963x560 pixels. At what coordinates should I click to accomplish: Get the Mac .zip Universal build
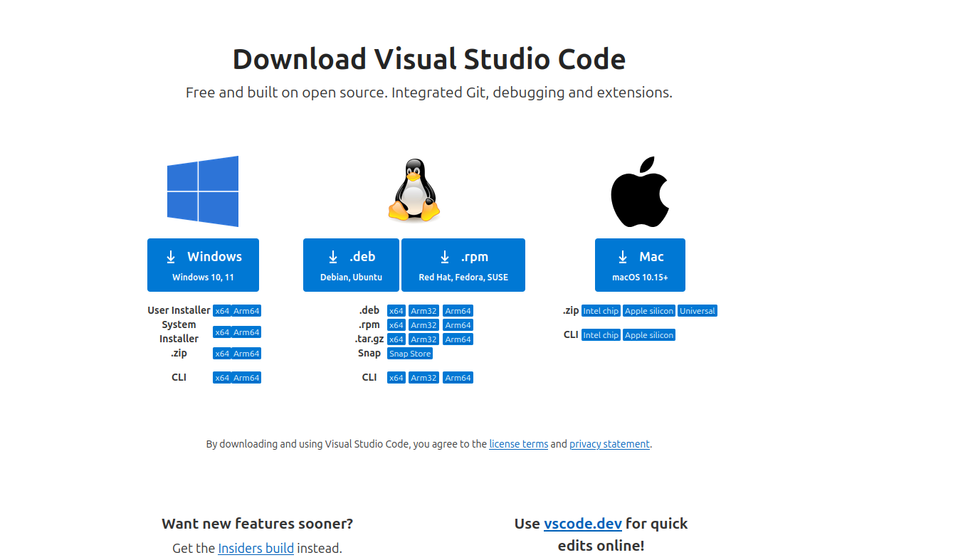coord(698,311)
